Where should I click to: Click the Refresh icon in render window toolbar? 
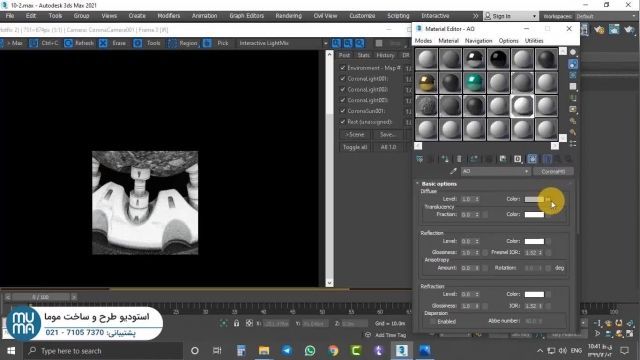[x=68, y=43]
